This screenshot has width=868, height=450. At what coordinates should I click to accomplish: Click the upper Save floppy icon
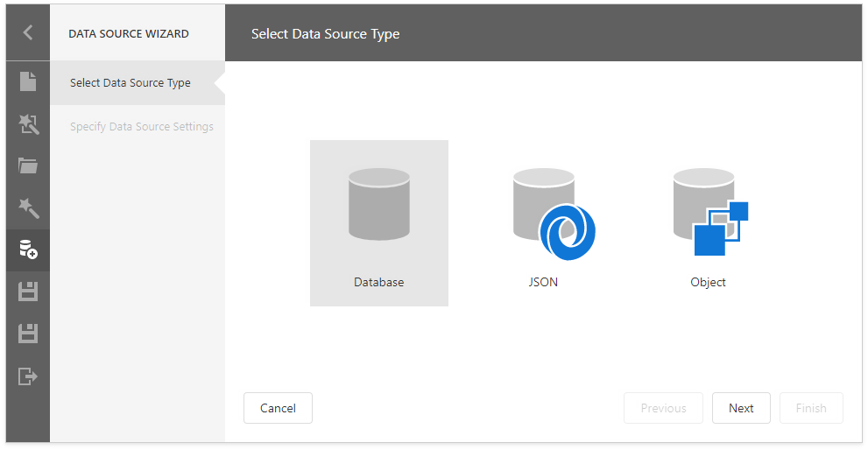(x=28, y=292)
